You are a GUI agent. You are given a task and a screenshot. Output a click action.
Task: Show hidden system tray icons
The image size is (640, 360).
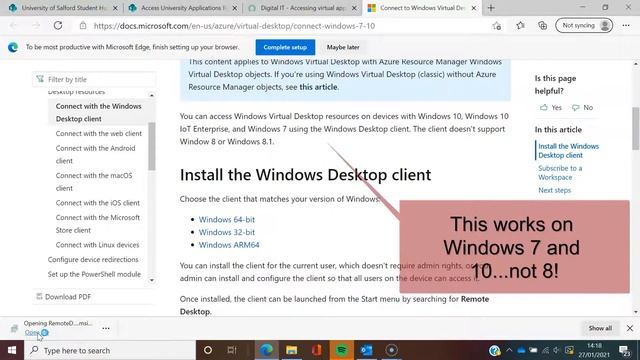tap(509, 350)
